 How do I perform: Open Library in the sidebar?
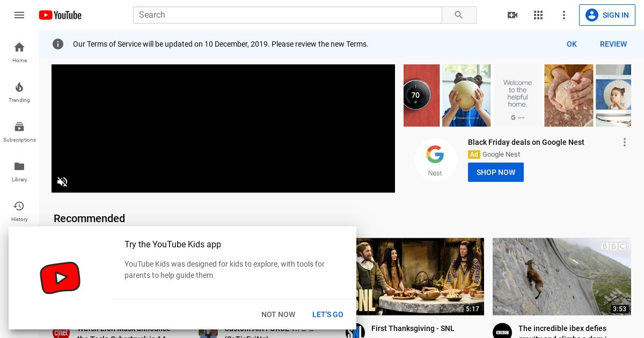click(19, 171)
